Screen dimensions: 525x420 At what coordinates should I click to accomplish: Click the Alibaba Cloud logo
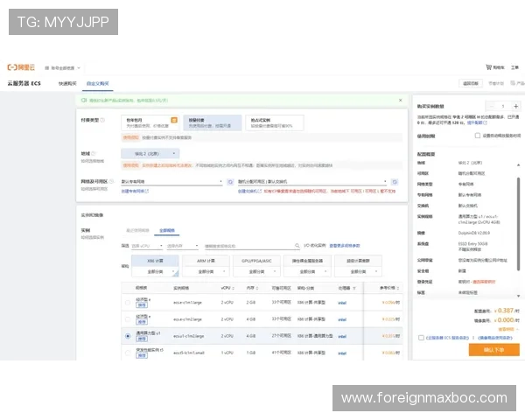coord(19,66)
